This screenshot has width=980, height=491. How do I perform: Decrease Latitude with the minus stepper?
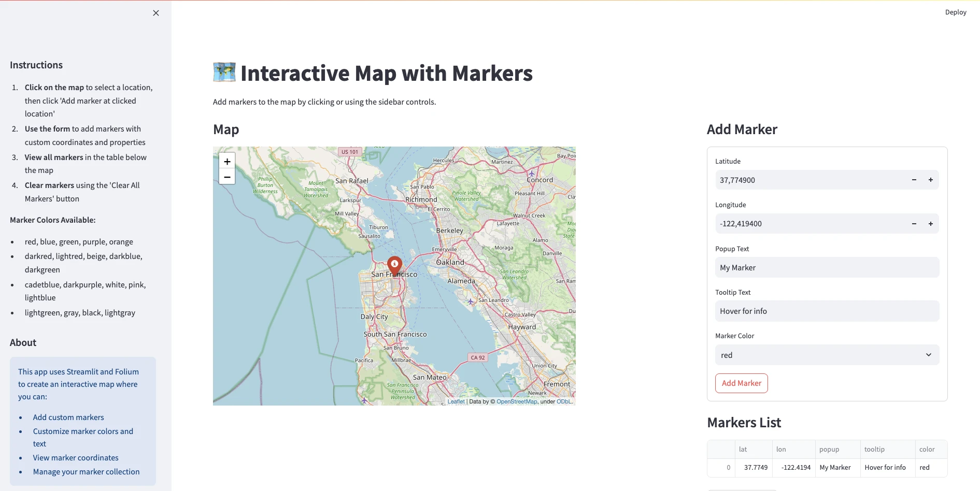click(x=914, y=180)
